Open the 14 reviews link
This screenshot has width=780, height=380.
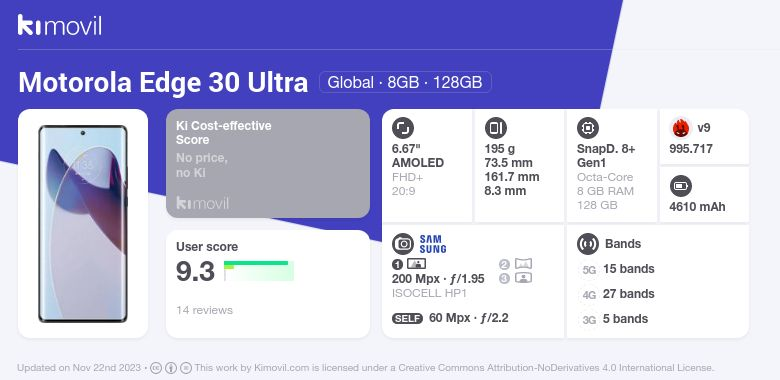pyautogui.click(x=204, y=310)
